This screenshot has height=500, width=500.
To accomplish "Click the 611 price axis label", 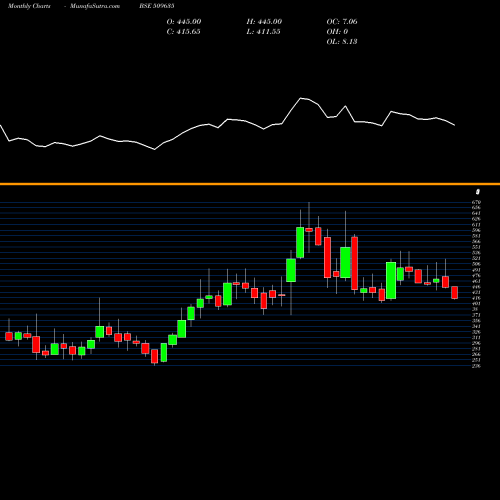I will pyautogui.click(x=476, y=225).
